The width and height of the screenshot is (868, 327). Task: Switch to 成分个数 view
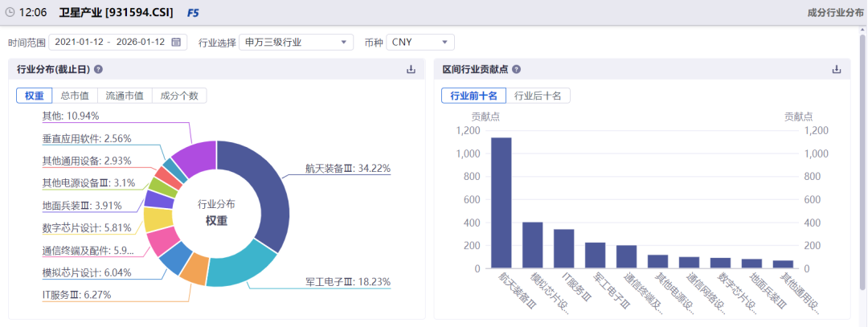click(179, 96)
